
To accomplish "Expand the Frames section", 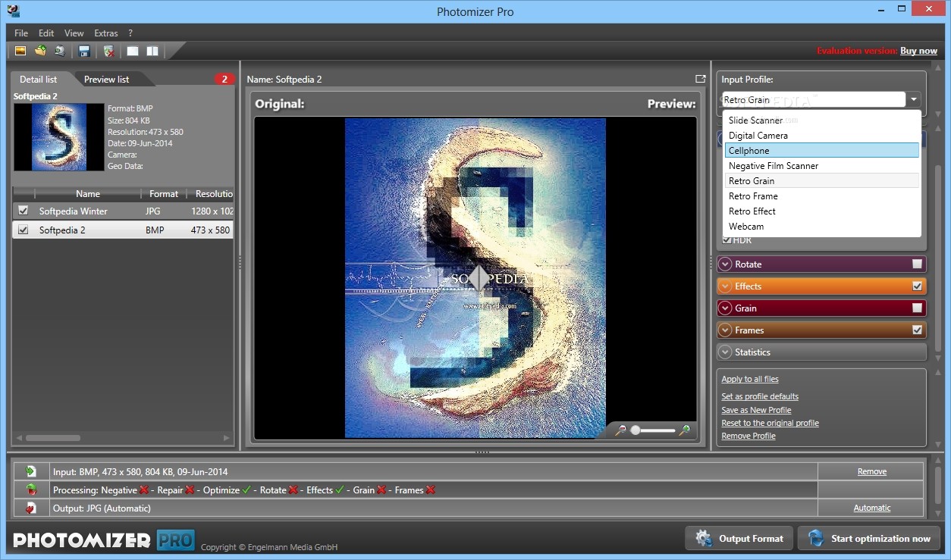I will 726,330.
